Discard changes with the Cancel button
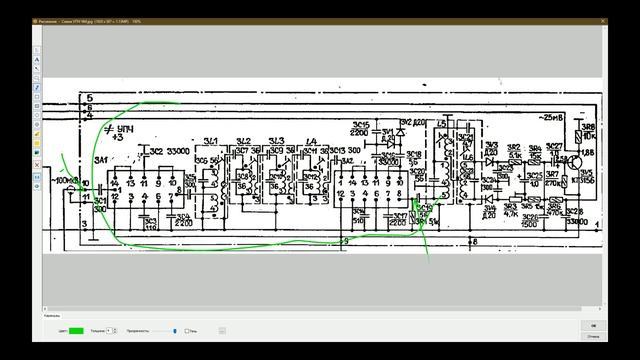The image size is (640, 360). click(x=593, y=336)
